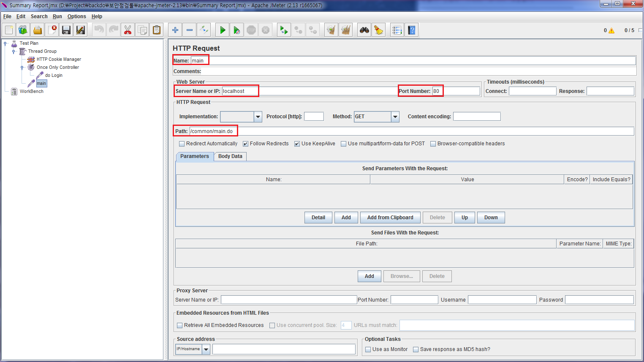Enable Use as Monitor checkbox
This screenshot has height=362, width=644.
point(368,349)
